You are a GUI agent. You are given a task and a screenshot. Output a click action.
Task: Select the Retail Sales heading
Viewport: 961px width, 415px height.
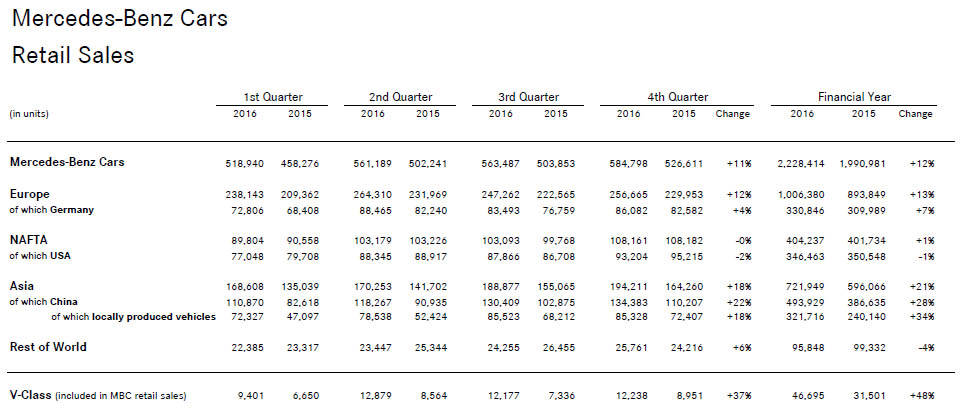73,55
